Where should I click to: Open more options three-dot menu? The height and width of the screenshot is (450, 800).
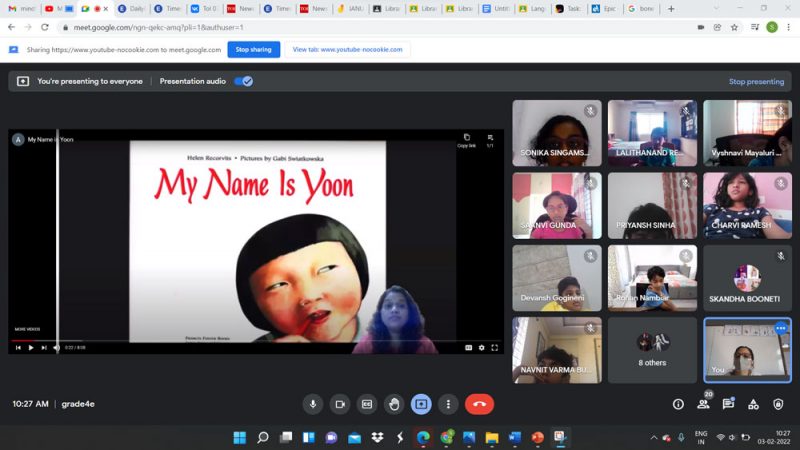click(448, 404)
